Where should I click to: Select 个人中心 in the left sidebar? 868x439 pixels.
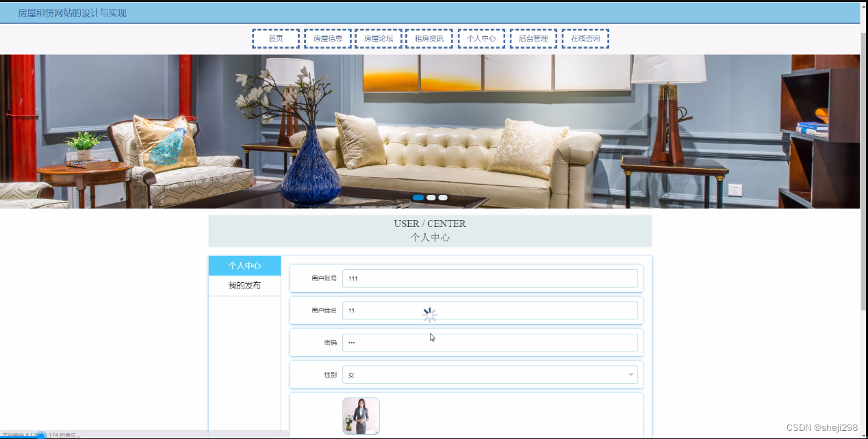coord(244,265)
